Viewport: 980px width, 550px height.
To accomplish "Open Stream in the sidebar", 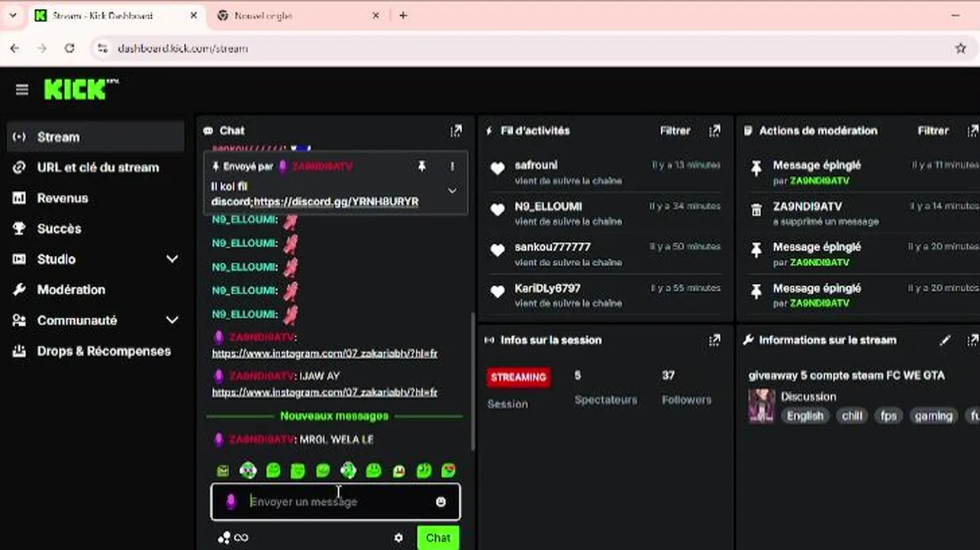I will [x=95, y=137].
